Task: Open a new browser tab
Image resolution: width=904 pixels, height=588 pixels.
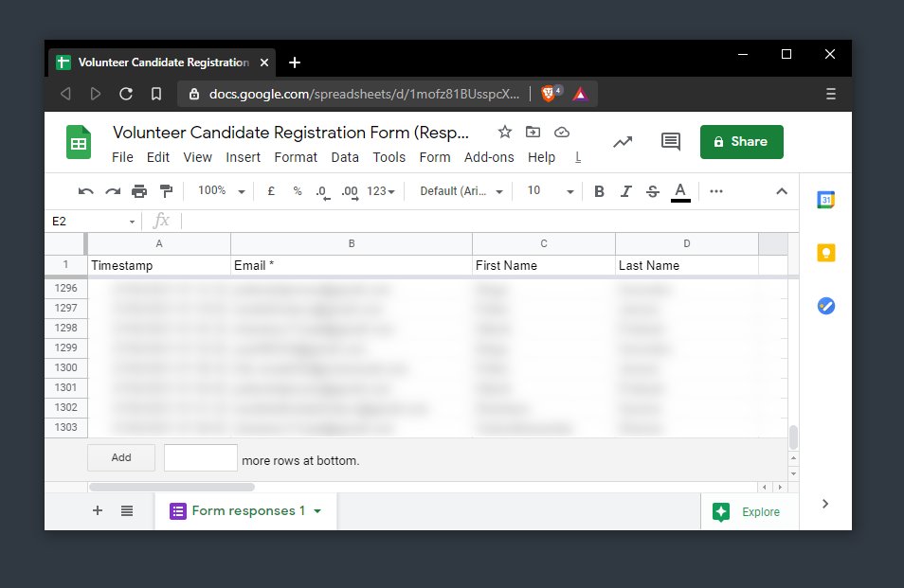Action: coord(295,62)
